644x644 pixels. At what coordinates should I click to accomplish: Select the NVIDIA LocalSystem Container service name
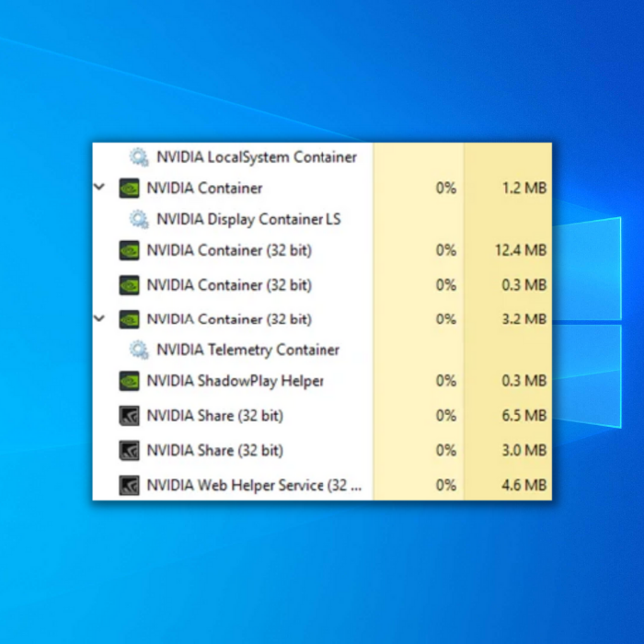[257, 157]
